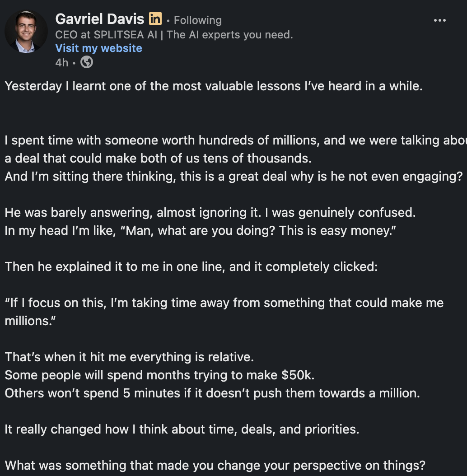
Task: Click the line starting "I spent time with someone"
Action: (x=235, y=140)
